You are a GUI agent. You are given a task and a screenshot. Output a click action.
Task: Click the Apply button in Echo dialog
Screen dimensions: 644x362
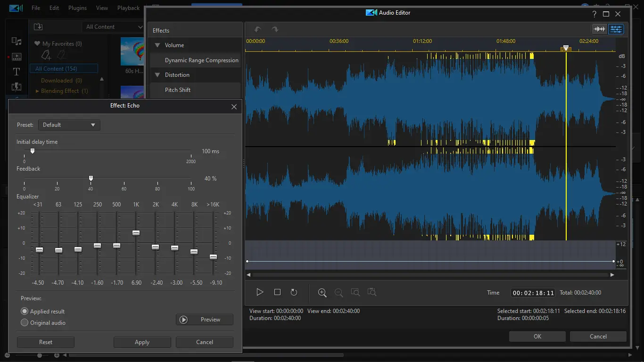(x=142, y=342)
